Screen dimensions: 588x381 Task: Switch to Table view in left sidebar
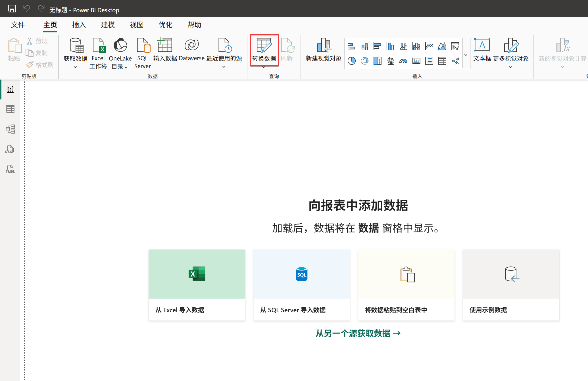[10, 109]
